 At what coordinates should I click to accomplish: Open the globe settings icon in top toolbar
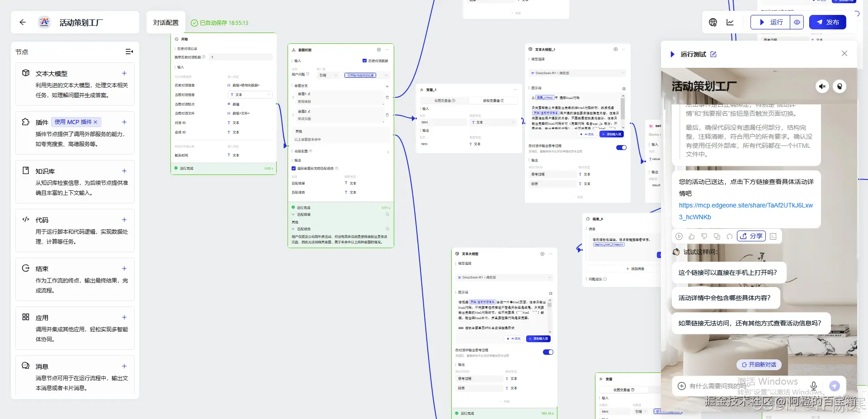click(713, 22)
